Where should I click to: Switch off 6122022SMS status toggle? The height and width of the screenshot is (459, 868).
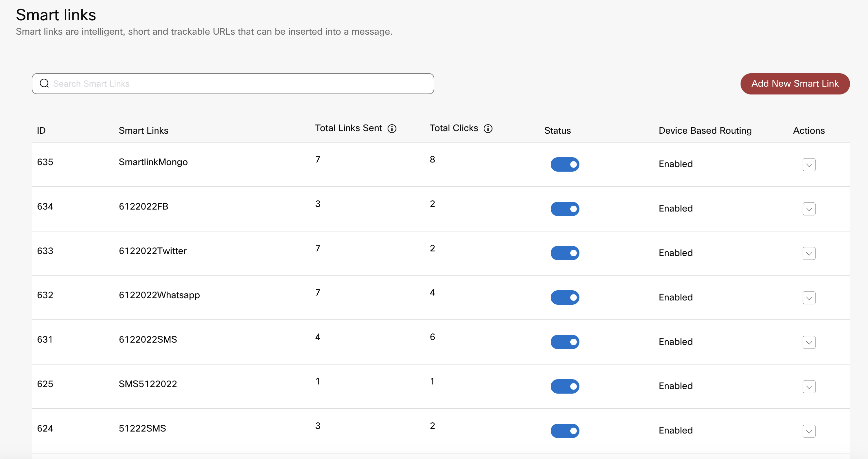[565, 342]
